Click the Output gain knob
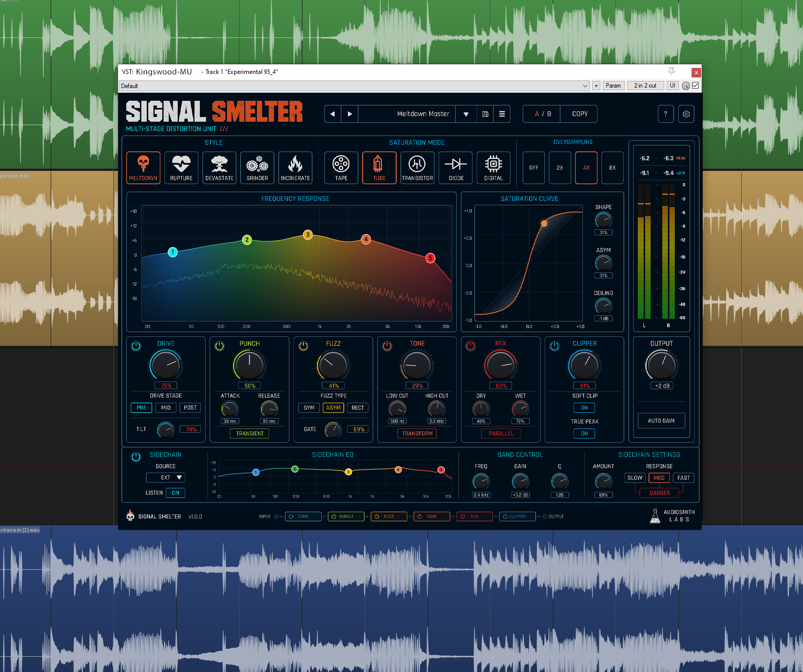Screen dimensions: 803x672 click(x=661, y=365)
